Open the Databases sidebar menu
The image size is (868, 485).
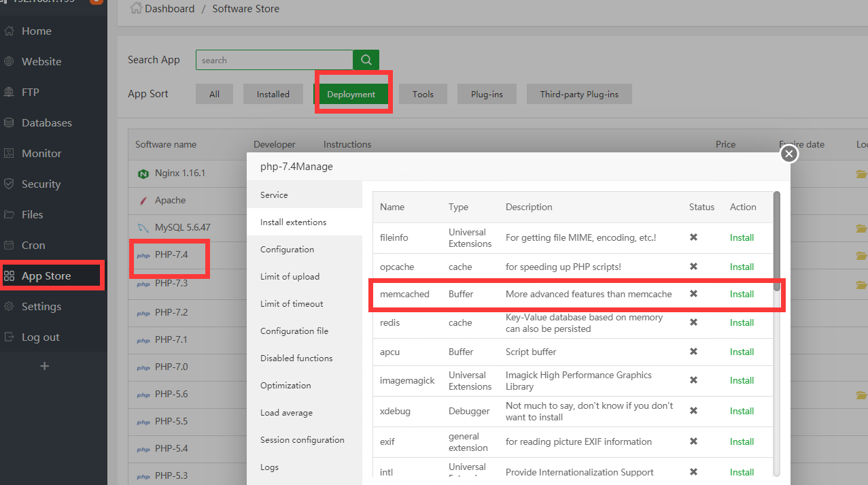pos(46,123)
